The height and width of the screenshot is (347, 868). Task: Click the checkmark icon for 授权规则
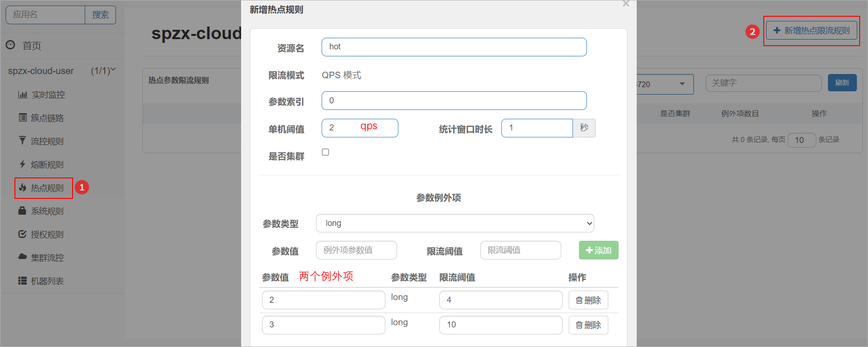[x=22, y=234]
